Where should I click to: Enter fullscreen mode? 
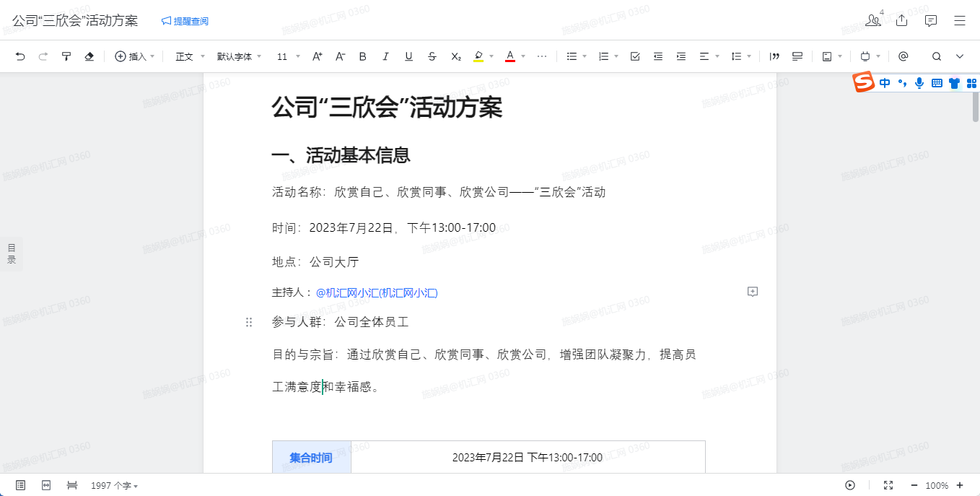[888, 485]
